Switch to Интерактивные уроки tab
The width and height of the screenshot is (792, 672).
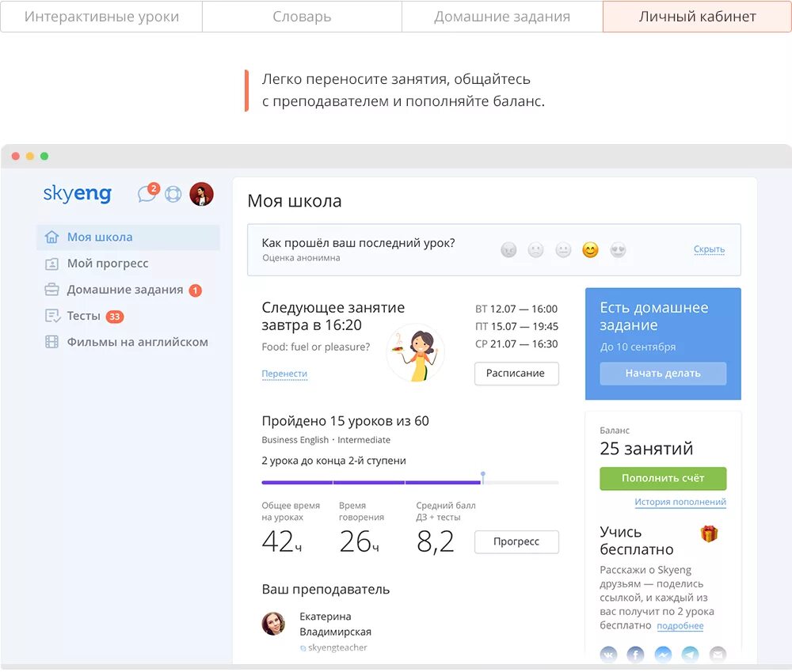click(x=101, y=17)
